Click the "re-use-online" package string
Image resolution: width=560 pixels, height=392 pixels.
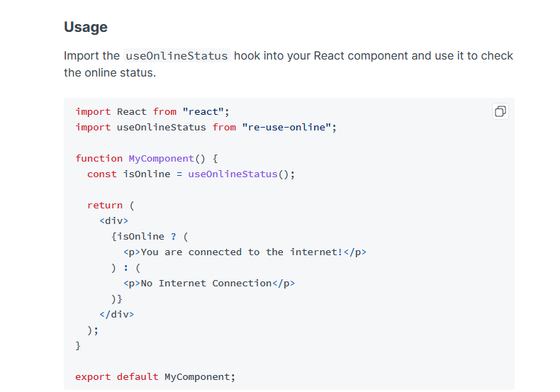[x=286, y=128]
